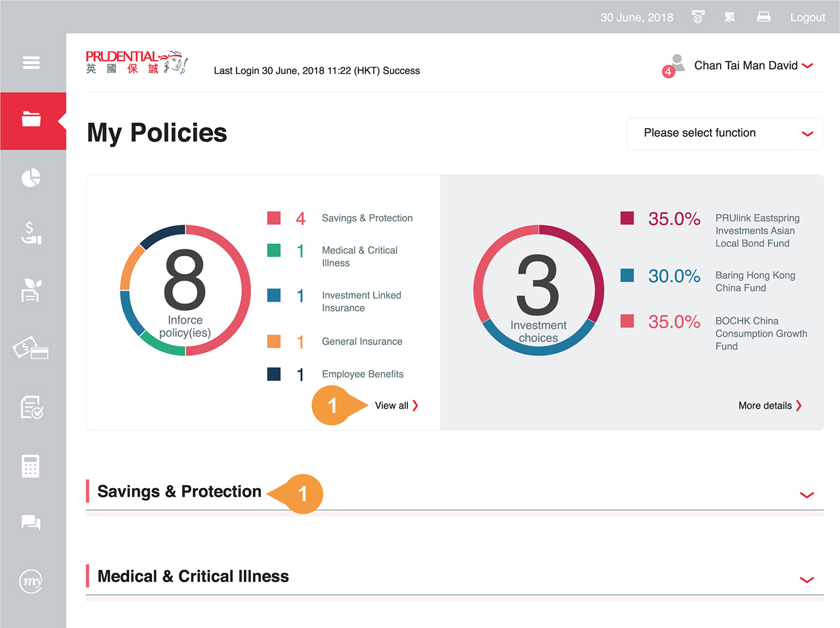Expand the Savings & Protection section chevron
This screenshot has width=840, height=628.
click(807, 495)
